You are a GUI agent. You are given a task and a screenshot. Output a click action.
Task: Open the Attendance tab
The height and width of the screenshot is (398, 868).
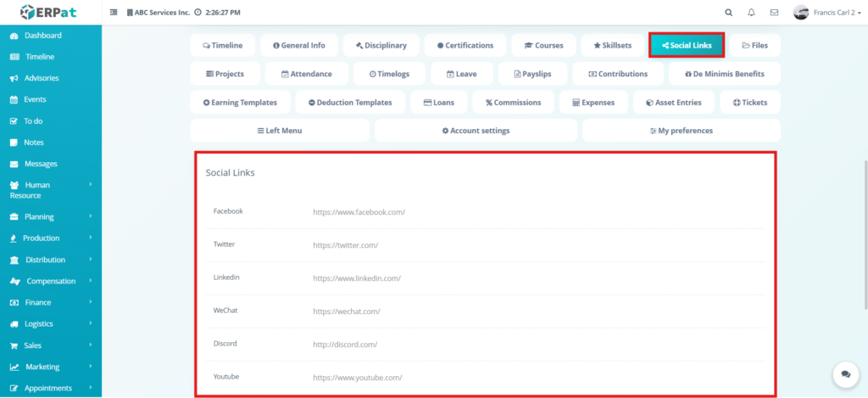307,74
